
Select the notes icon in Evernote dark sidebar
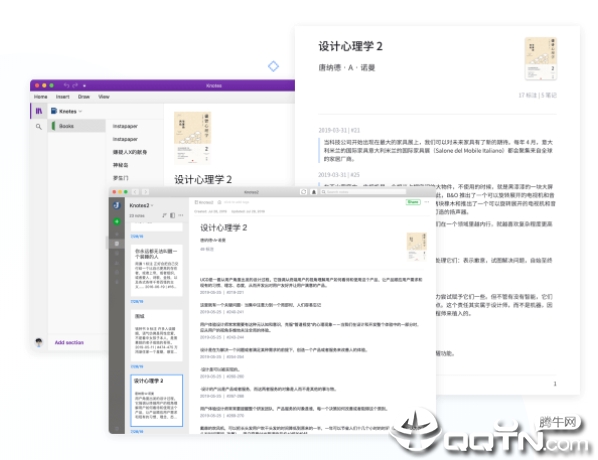point(117,243)
